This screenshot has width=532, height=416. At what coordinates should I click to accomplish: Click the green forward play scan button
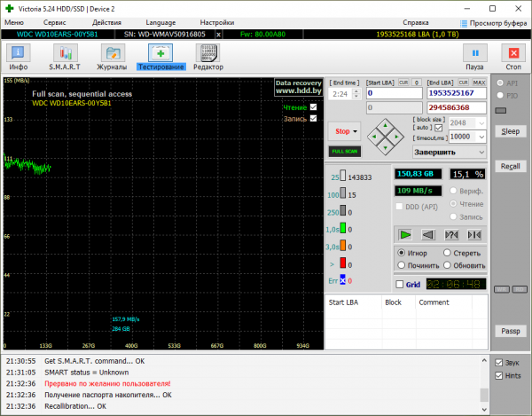pyautogui.click(x=404, y=234)
